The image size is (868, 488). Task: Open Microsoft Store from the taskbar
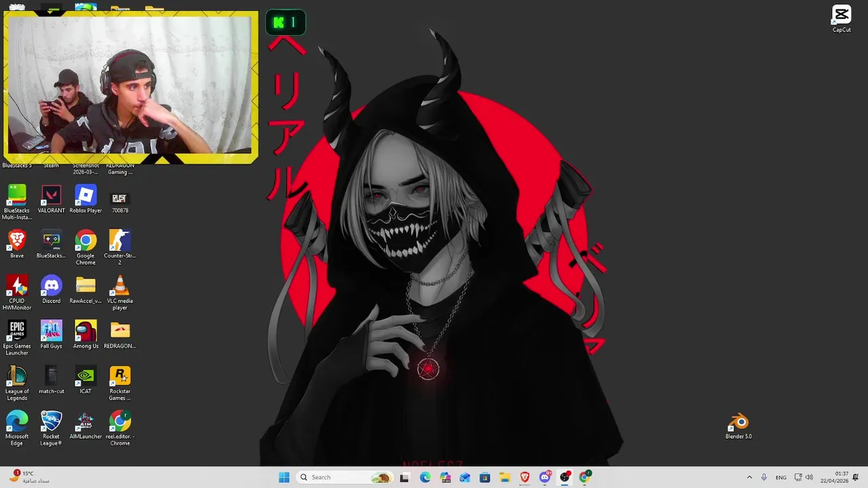point(485,477)
